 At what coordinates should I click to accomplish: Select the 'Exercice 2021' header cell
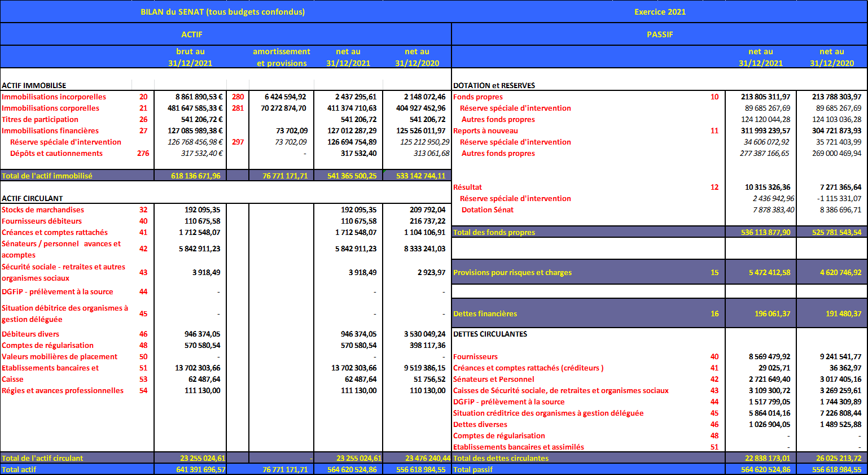pyautogui.click(x=660, y=12)
